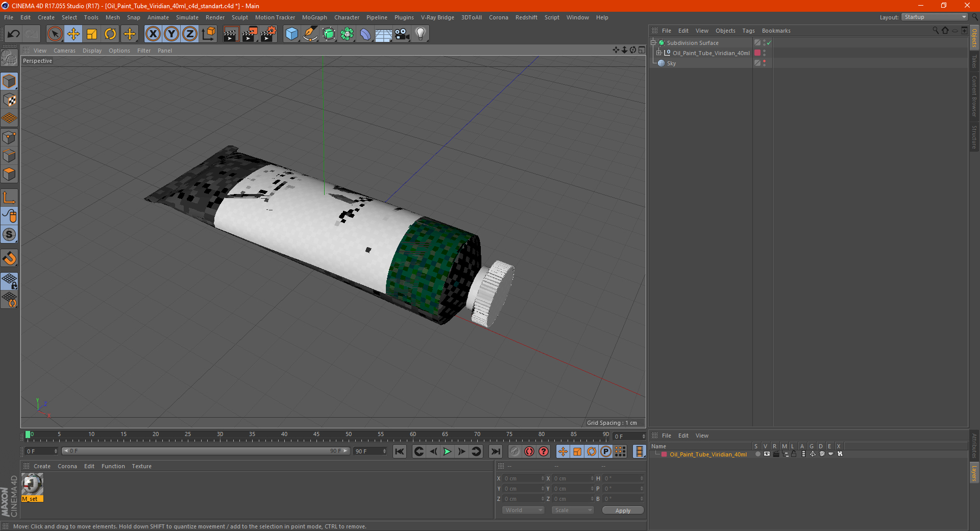The image size is (980, 531).
Task: Open the spline Pen tool
Action: pos(310,34)
